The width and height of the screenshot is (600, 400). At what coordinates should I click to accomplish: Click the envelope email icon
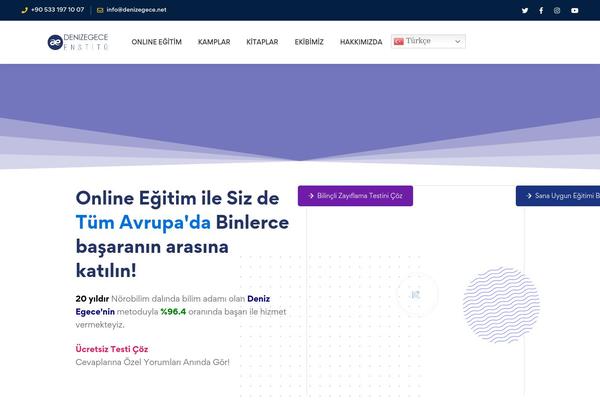(100, 10)
